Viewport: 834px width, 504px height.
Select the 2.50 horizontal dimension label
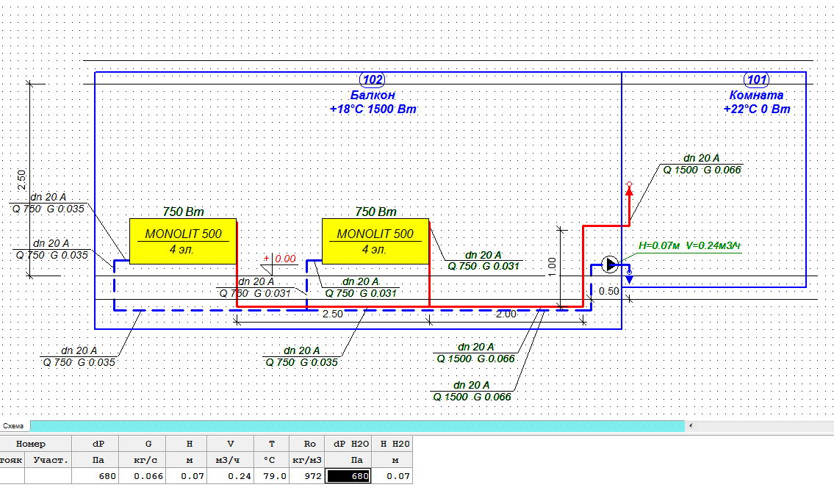coord(333,314)
